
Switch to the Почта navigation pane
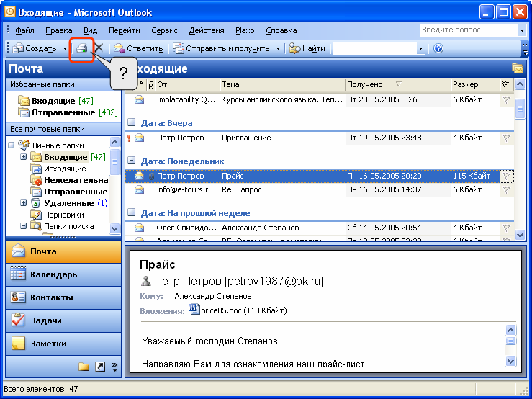coord(63,251)
